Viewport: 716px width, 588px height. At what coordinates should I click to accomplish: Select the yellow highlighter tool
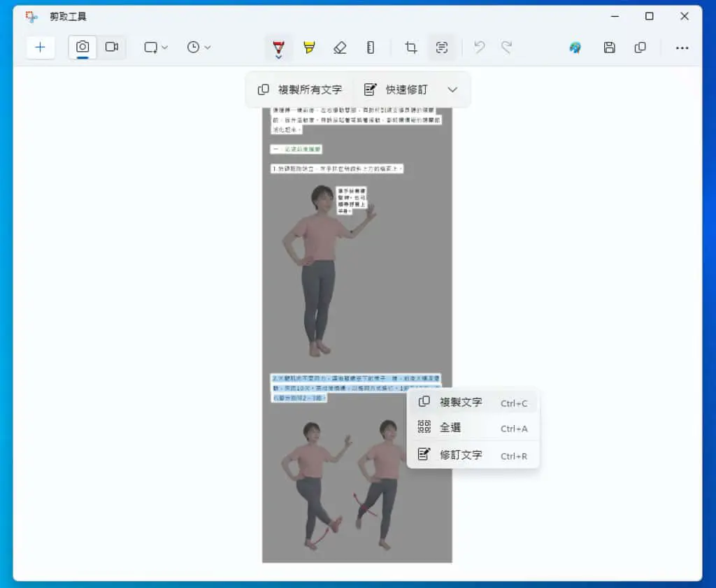pyautogui.click(x=309, y=48)
